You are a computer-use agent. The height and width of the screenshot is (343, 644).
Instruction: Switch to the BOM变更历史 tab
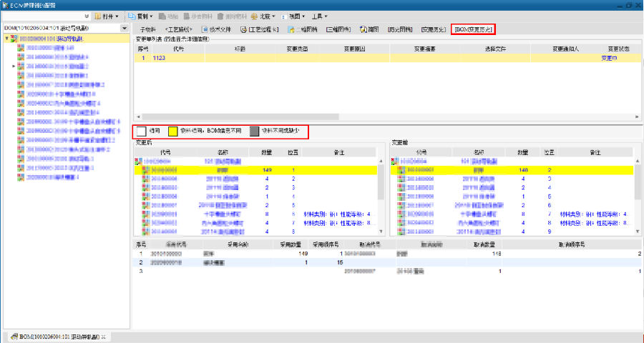coord(472,29)
